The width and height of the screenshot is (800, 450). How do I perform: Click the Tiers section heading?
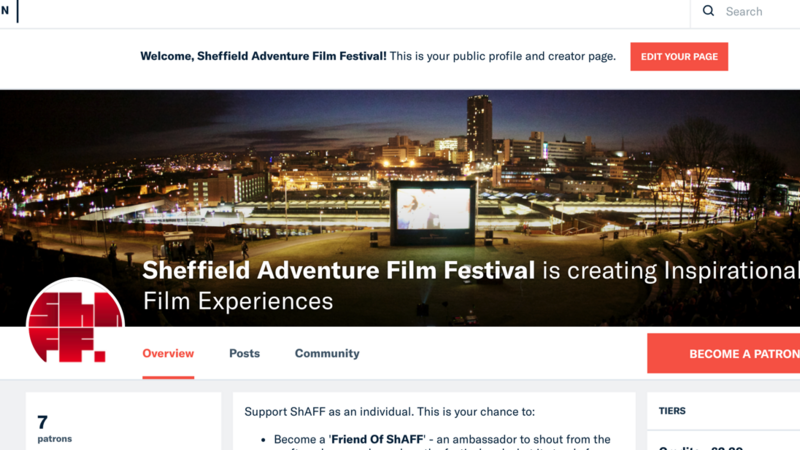click(x=672, y=411)
